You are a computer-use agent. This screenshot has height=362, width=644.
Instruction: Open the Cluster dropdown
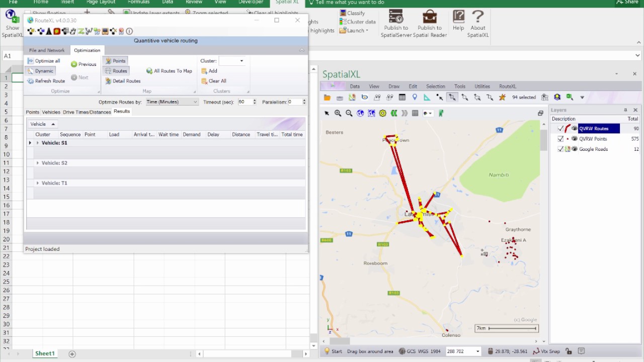[242, 61]
